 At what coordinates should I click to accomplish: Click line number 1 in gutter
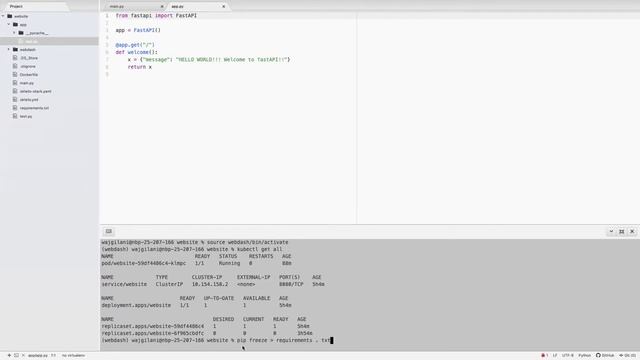click(107, 16)
